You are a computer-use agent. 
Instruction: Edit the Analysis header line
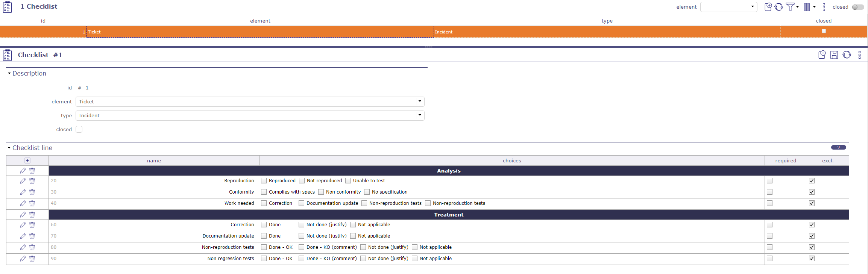[23, 171]
